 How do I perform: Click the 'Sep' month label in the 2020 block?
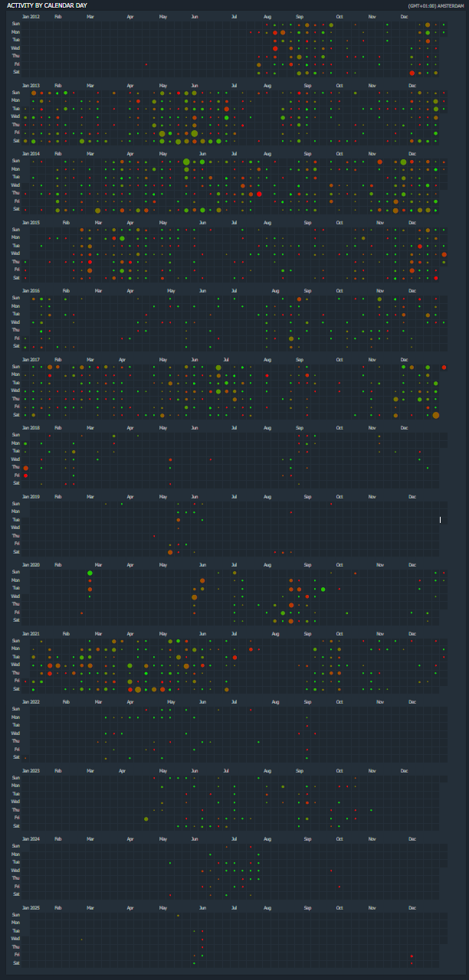[307, 565]
